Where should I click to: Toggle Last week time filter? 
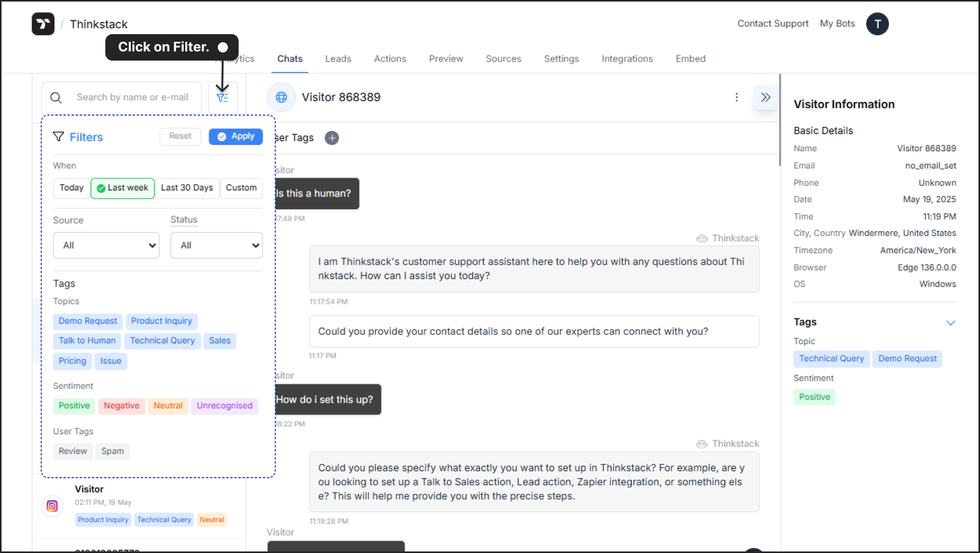[x=123, y=188]
